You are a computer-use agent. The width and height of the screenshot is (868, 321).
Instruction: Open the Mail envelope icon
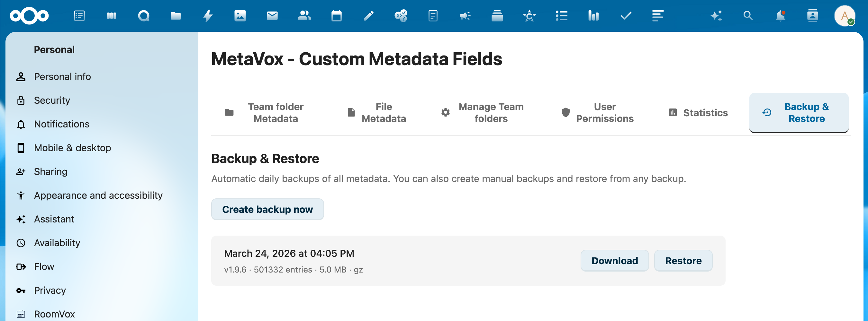[272, 16]
